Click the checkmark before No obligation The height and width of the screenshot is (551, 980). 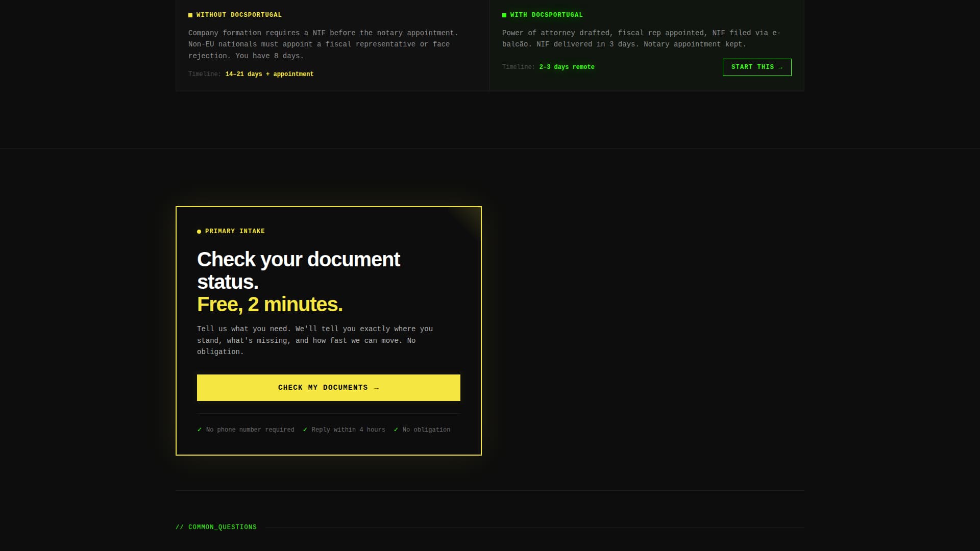(x=396, y=430)
